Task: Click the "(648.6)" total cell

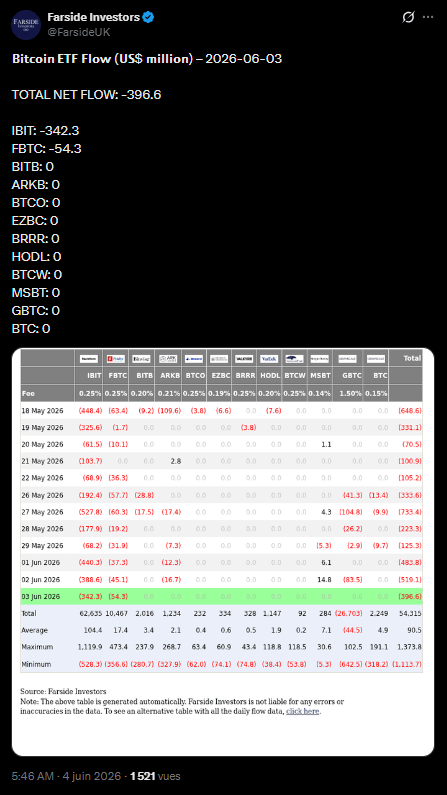Action: click(409, 411)
